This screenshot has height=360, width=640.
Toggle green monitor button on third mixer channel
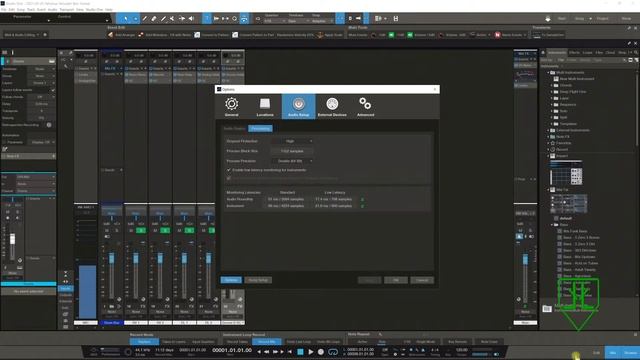[x=165, y=231]
